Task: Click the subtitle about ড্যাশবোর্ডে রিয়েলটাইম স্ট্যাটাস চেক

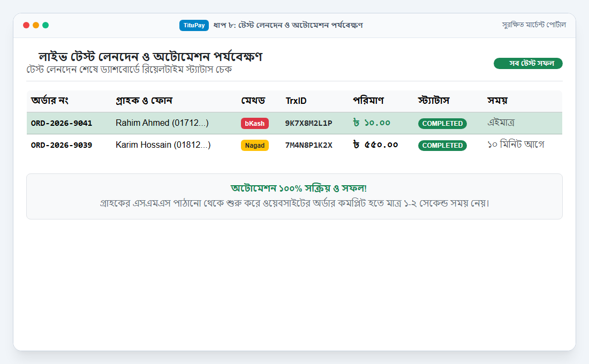Action: tap(129, 70)
